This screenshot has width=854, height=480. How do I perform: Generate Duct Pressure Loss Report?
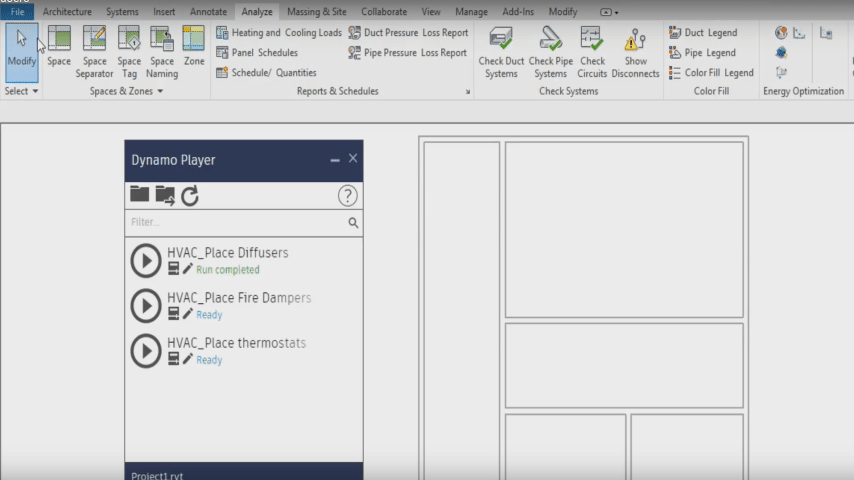(408, 33)
